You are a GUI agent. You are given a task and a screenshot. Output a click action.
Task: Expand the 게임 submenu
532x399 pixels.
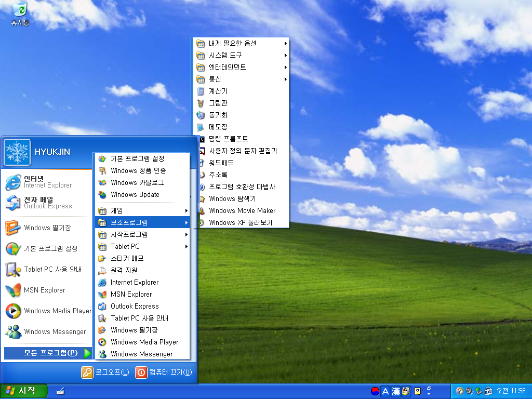142,211
